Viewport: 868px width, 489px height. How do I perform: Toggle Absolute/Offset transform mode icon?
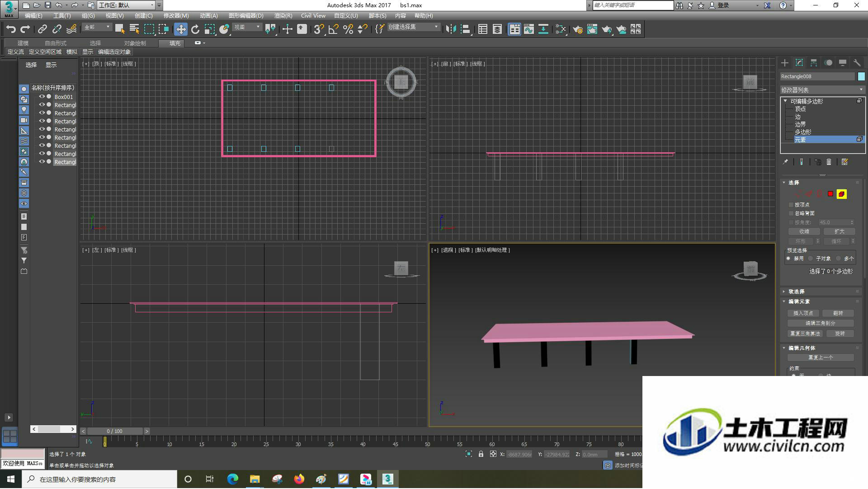click(x=493, y=455)
